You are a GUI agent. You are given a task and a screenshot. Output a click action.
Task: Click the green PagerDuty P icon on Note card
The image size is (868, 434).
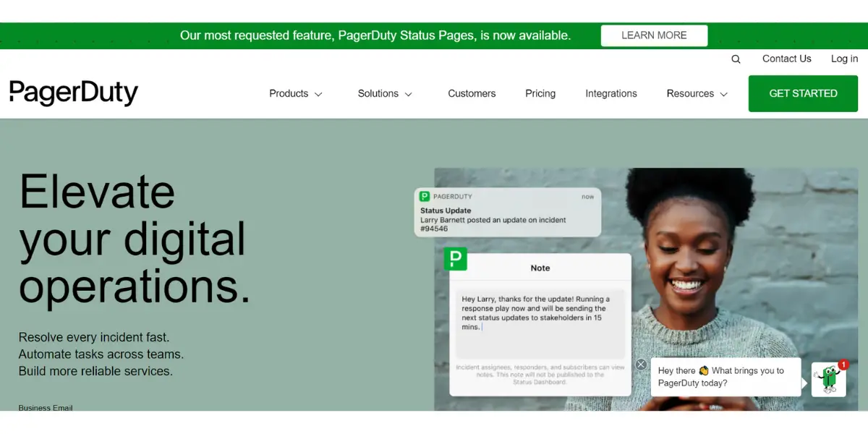[x=456, y=259]
